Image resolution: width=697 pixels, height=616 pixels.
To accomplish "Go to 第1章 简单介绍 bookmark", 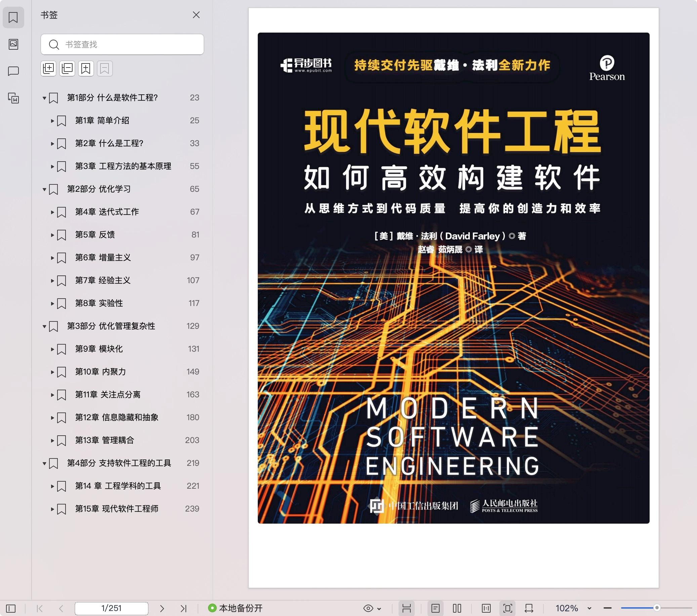I will (x=102, y=120).
